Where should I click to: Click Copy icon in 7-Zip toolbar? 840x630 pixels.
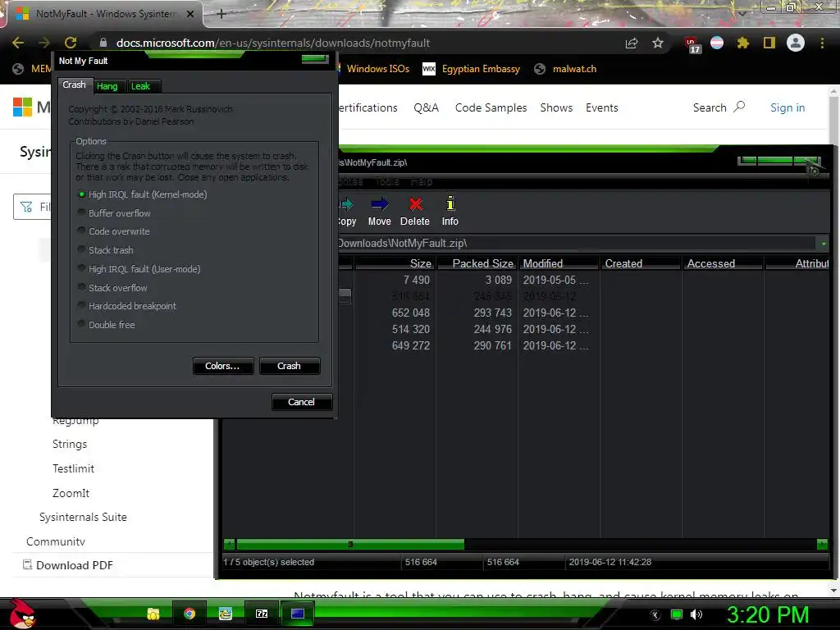coord(347,212)
